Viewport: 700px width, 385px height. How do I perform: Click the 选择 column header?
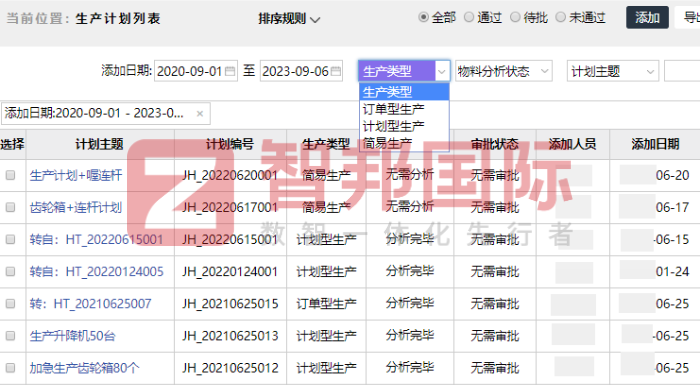click(x=12, y=144)
